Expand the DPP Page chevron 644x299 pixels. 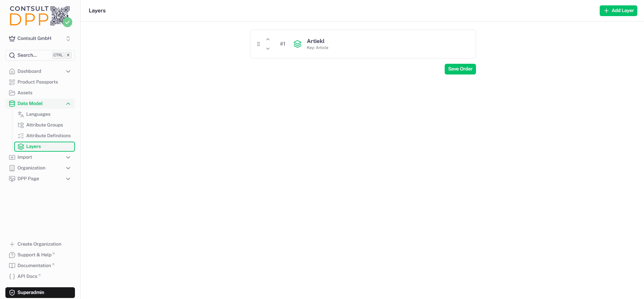coord(68,179)
